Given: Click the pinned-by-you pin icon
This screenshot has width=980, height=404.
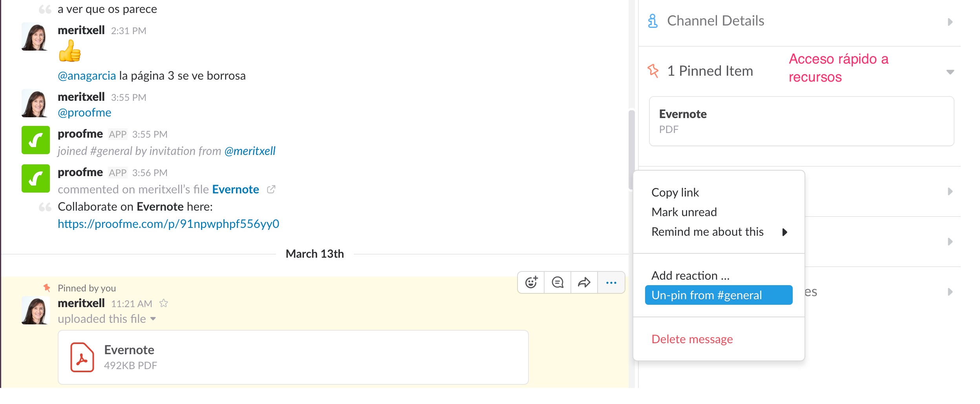Looking at the screenshot, I should [x=47, y=288].
